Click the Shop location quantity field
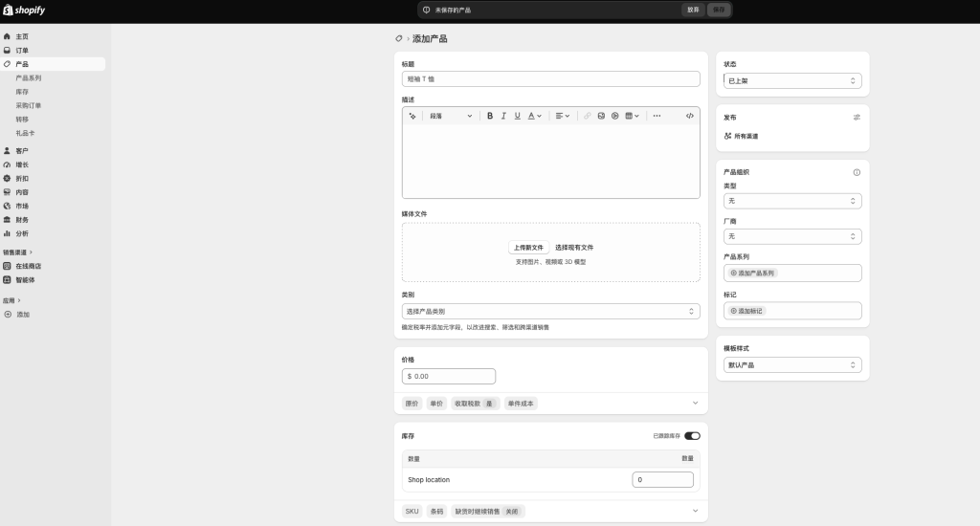Viewport: 980px width, 526px height. tap(662, 480)
